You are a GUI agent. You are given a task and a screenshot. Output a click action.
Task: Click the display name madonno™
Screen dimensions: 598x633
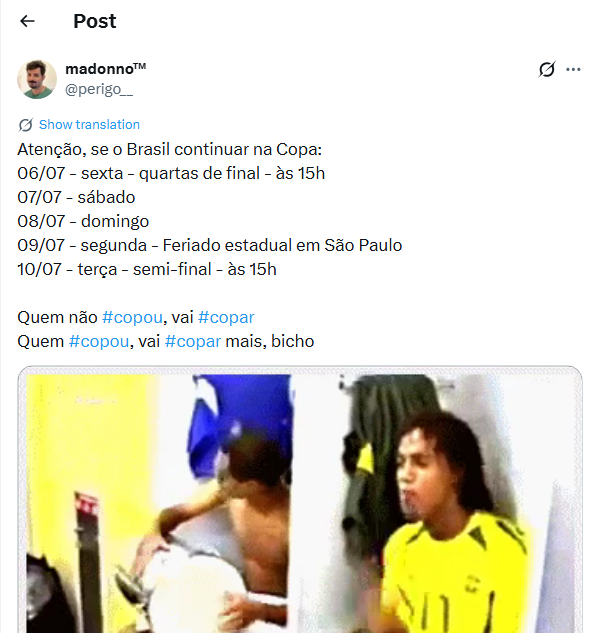(105, 69)
